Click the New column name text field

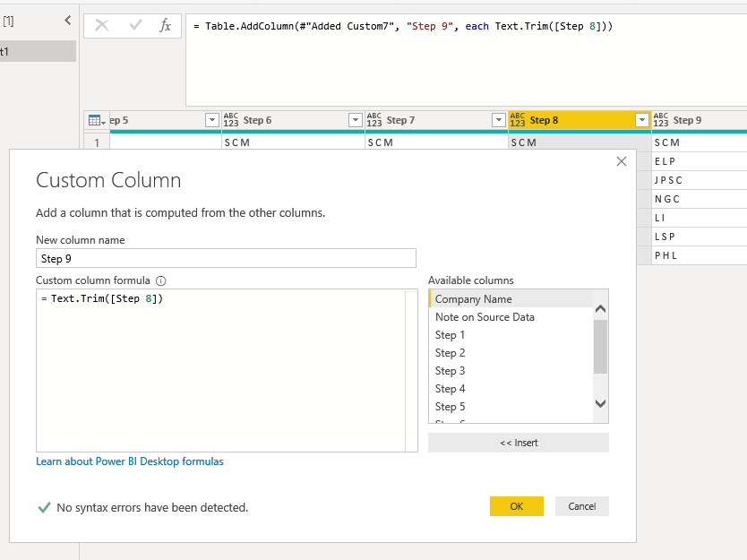pyautogui.click(x=226, y=258)
